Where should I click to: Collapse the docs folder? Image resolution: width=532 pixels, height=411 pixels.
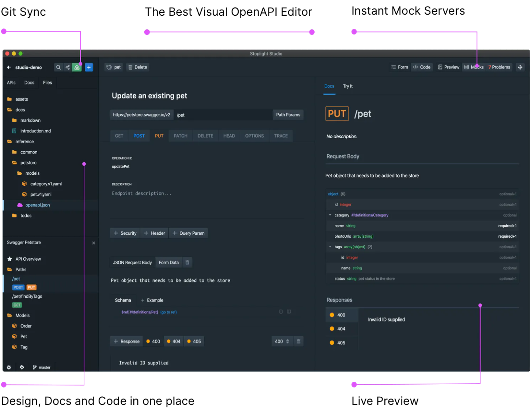[x=50, y=110]
